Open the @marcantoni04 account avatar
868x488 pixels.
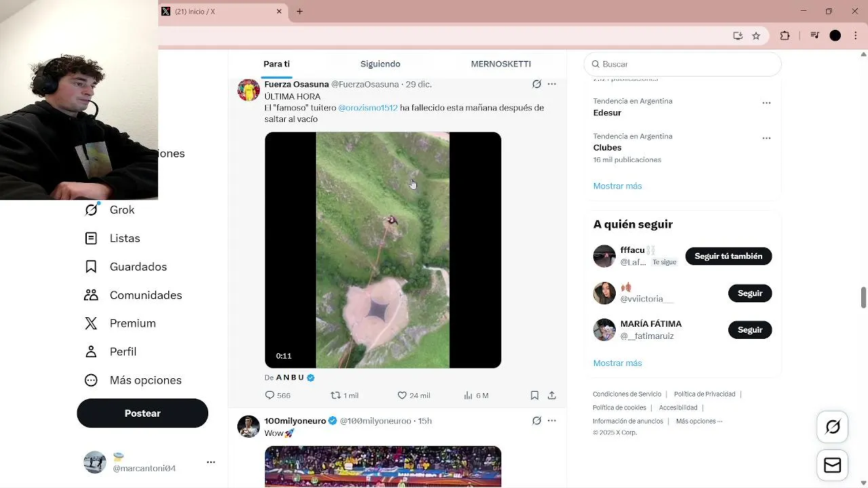coord(95,462)
